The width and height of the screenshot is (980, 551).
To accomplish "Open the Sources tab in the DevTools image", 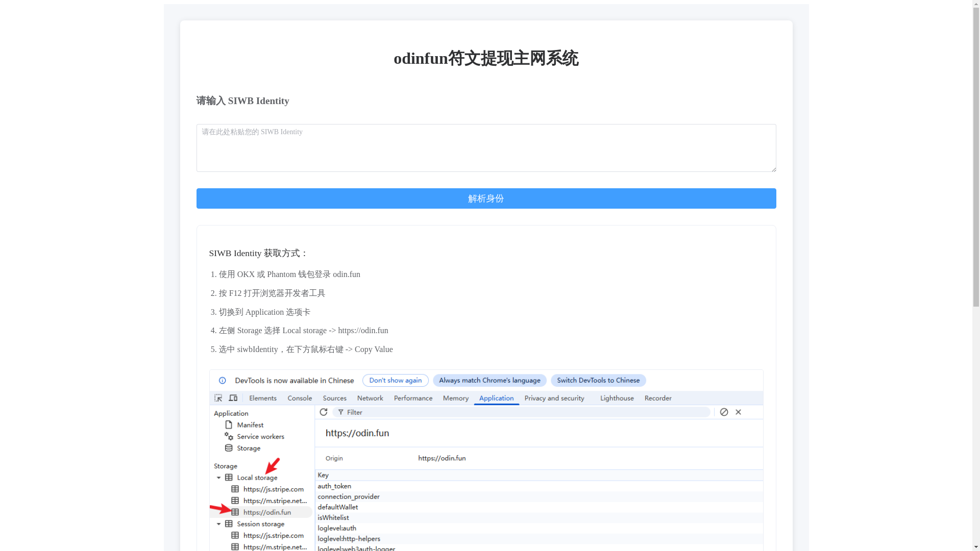I will (335, 398).
